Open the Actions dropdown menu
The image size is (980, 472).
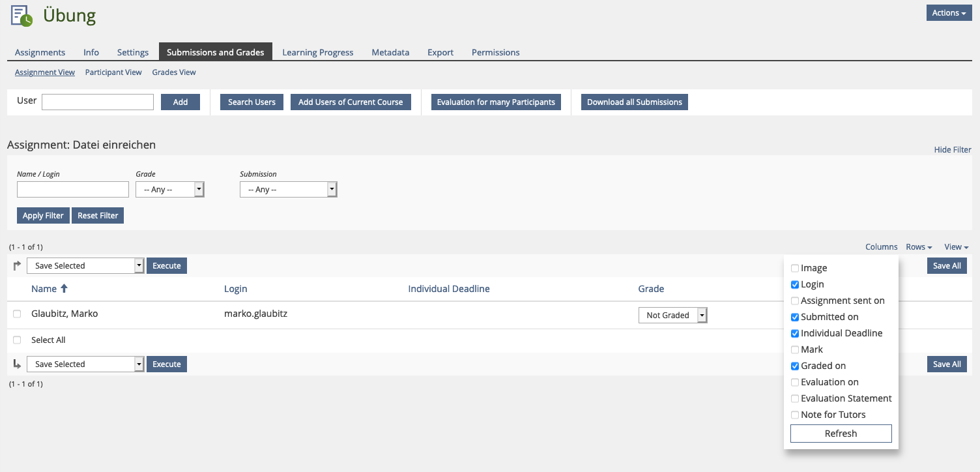(948, 13)
